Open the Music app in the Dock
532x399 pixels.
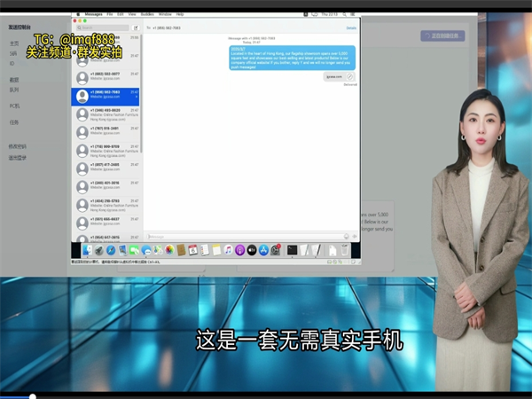228,251
